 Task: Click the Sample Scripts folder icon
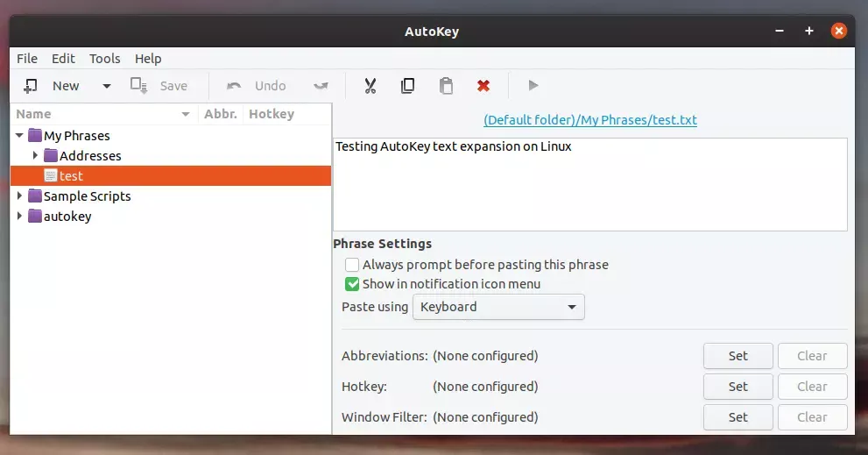[35, 196]
